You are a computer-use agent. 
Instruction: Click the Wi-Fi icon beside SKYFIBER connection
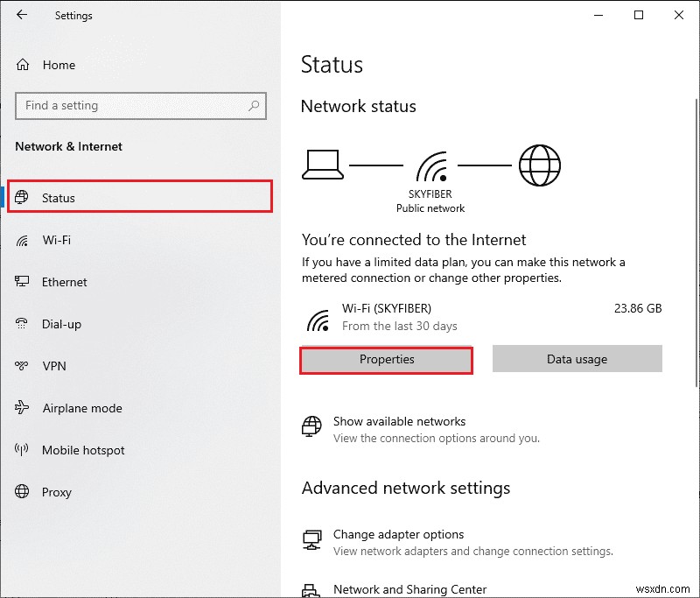[x=316, y=319]
